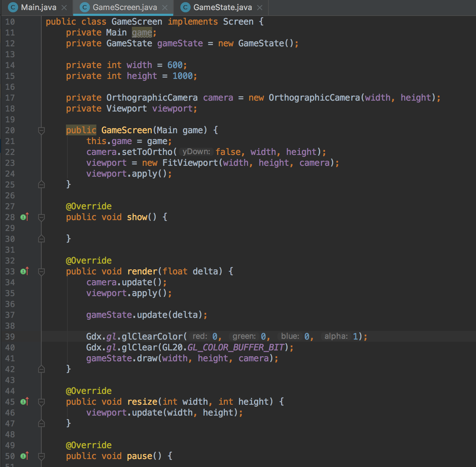Click the @Override annotation above show()
The height and width of the screenshot is (467, 476).
[x=89, y=206]
